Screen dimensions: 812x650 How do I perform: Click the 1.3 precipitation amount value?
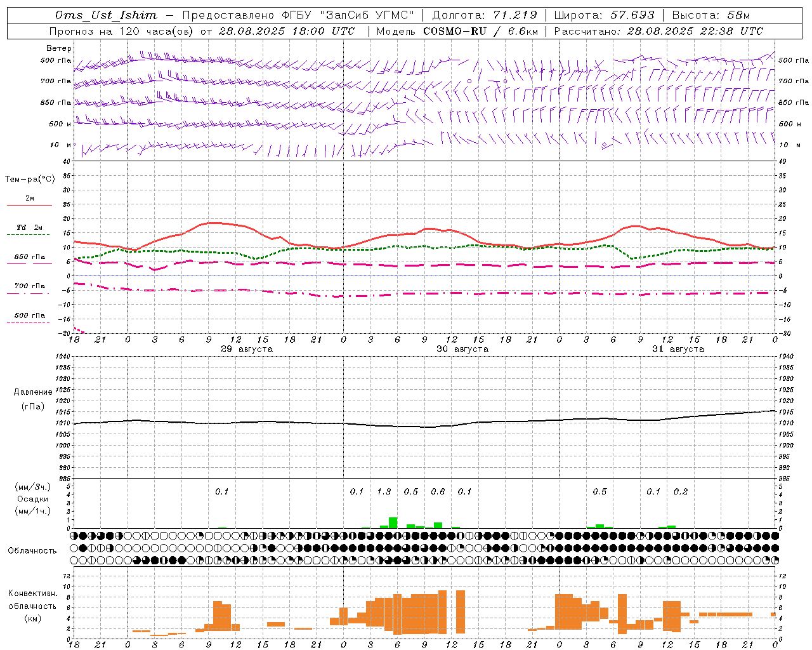pos(384,492)
